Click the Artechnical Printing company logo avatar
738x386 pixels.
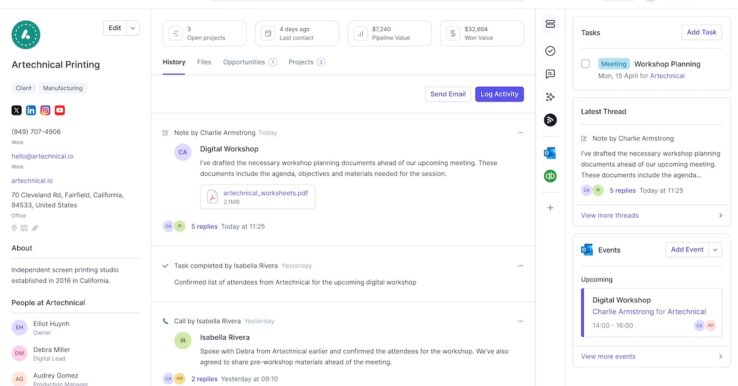pyautogui.click(x=26, y=34)
